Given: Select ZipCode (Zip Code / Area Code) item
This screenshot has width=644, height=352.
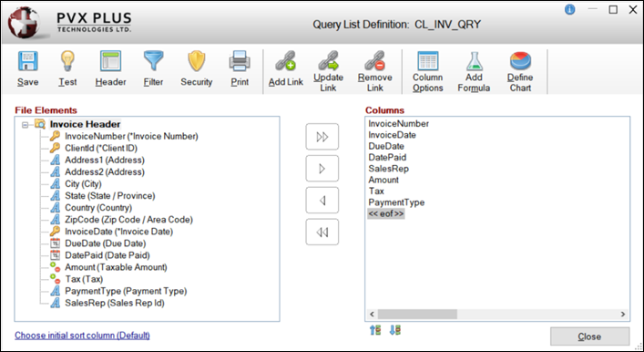Looking at the screenshot, I should (129, 220).
